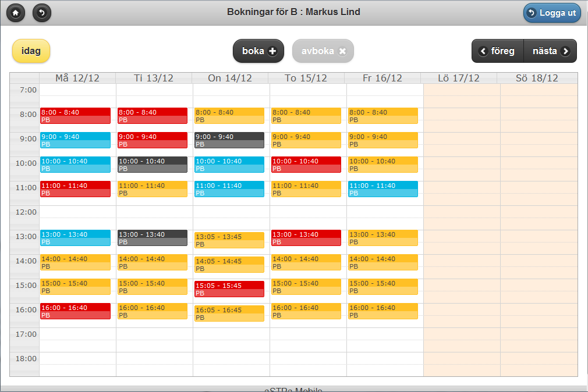Open Friday 8:00 - 8:40 yellow slot
Image resolution: width=588 pixels, height=392 pixels.
tap(383, 116)
